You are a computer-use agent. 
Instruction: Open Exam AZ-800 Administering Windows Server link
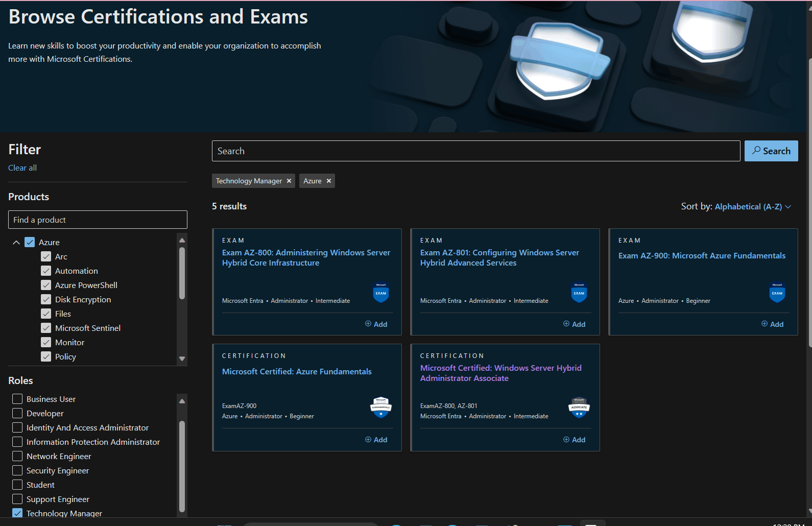tap(306, 258)
